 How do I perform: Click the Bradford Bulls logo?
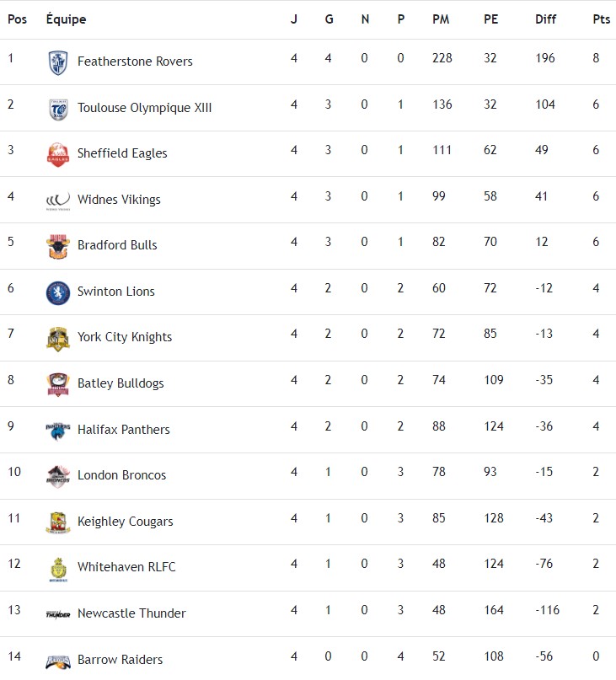tap(58, 246)
